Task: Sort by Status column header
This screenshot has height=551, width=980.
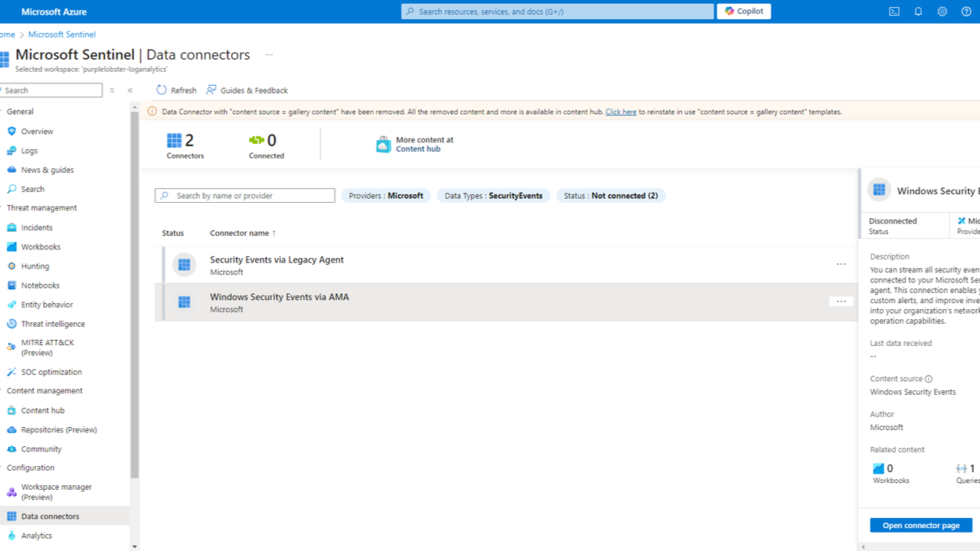Action: (x=173, y=233)
